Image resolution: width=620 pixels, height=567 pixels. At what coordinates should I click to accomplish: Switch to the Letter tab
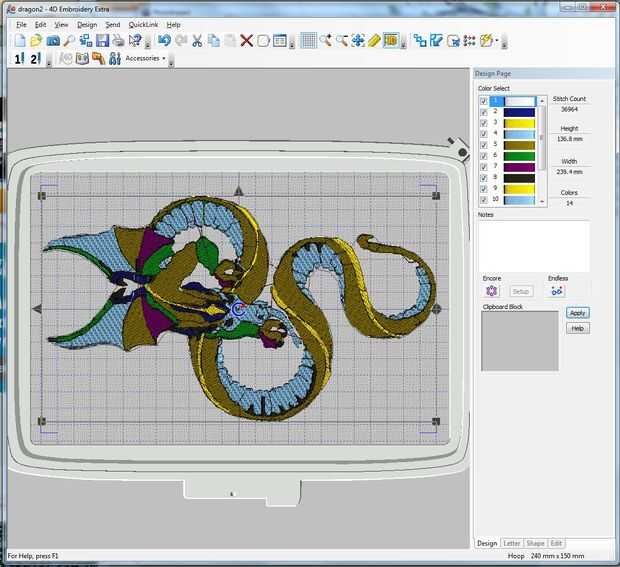[x=511, y=543]
